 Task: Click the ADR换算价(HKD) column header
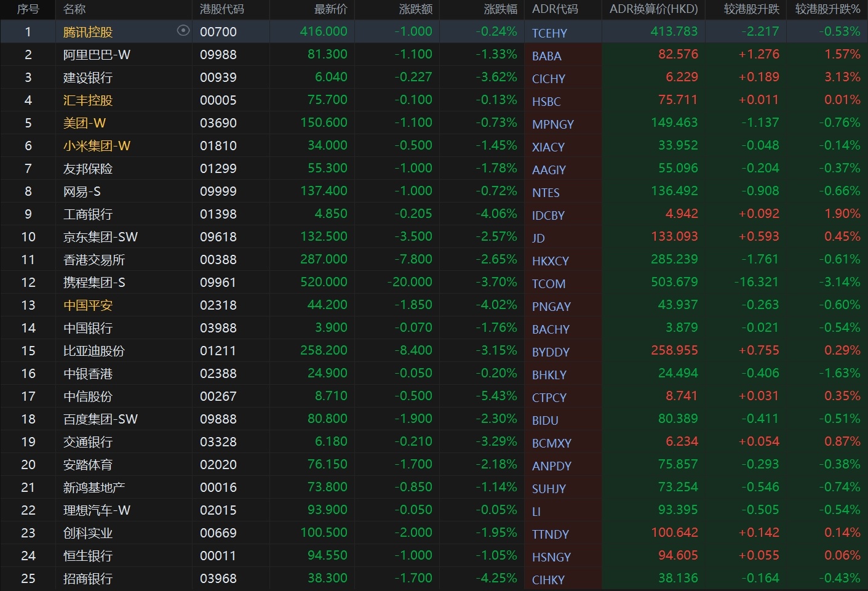(x=653, y=9)
